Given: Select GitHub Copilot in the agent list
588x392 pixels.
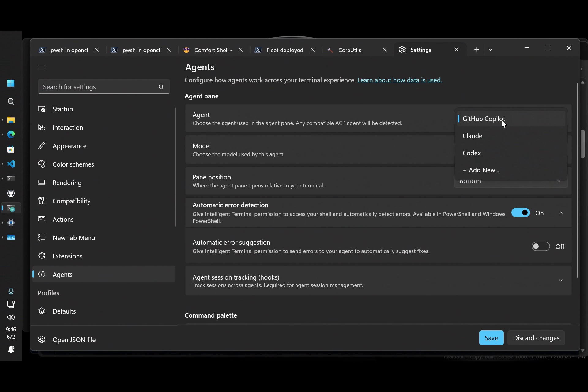Looking at the screenshot, I should click(x=511, y=119).
